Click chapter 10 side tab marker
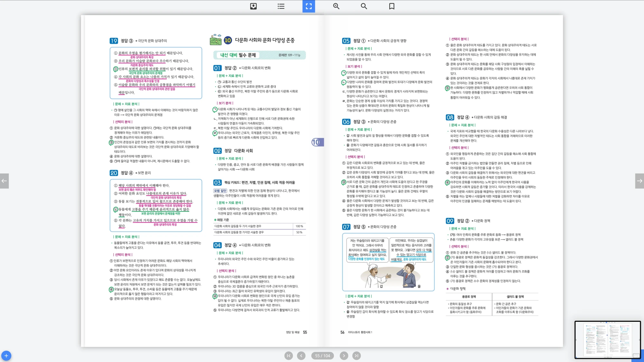The width and height of the screenshot is (644, 362). click(317, 142)
